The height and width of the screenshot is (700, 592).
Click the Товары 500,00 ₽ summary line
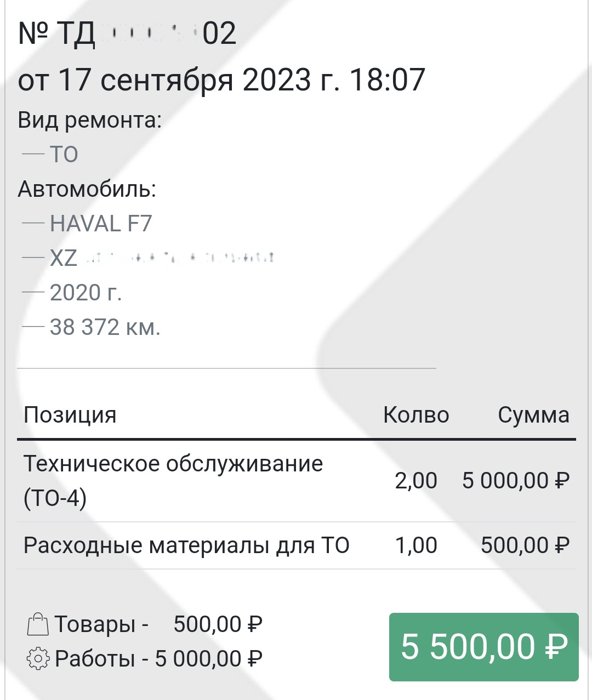159,624
